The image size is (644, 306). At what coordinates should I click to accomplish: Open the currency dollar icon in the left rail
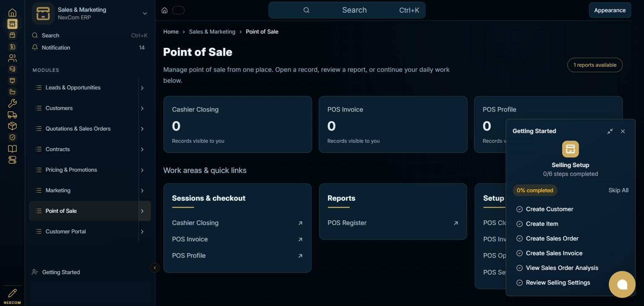pyautogui.click(x=13, y=47)
